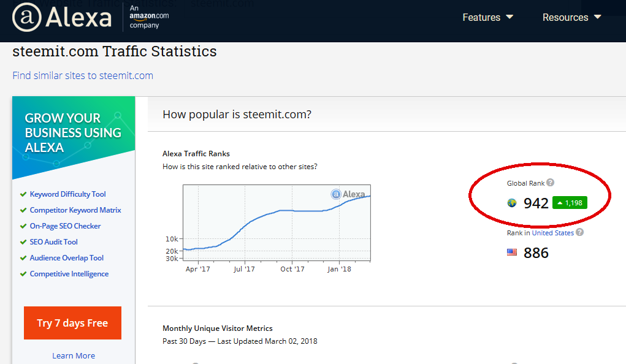
Task: Open the United States rank link
Action: tap(552, 233)
